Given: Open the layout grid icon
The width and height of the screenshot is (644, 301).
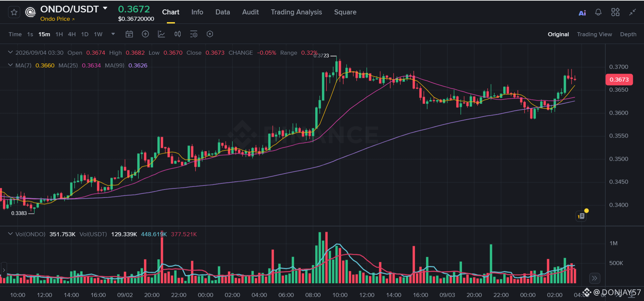Looking at the screenshot, I should [615, 12].
